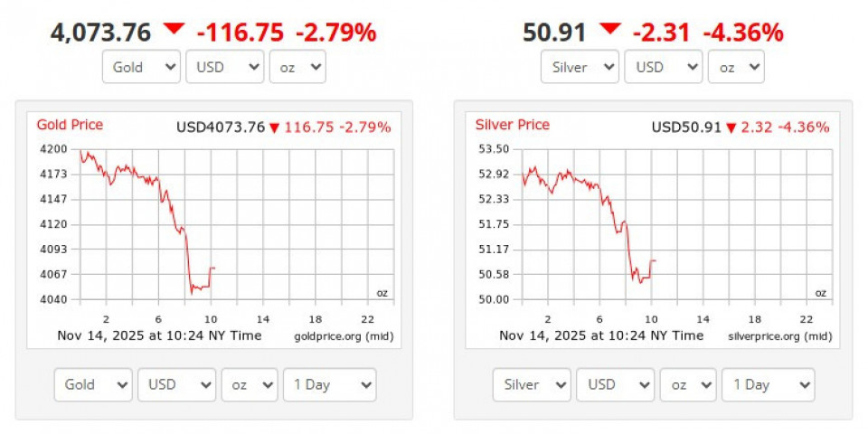This screenshot has width=868, height=434.
Task: Select the Silver dropdown below the silver chart
Action: click(x=532, y=384)
